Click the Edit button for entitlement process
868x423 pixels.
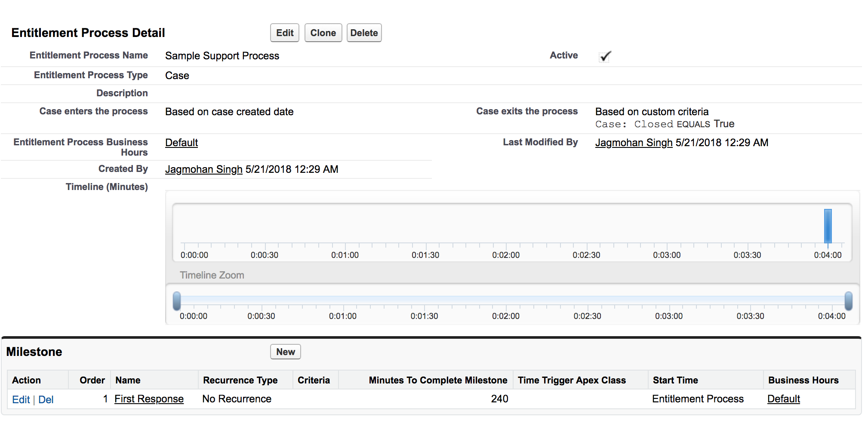284,33
